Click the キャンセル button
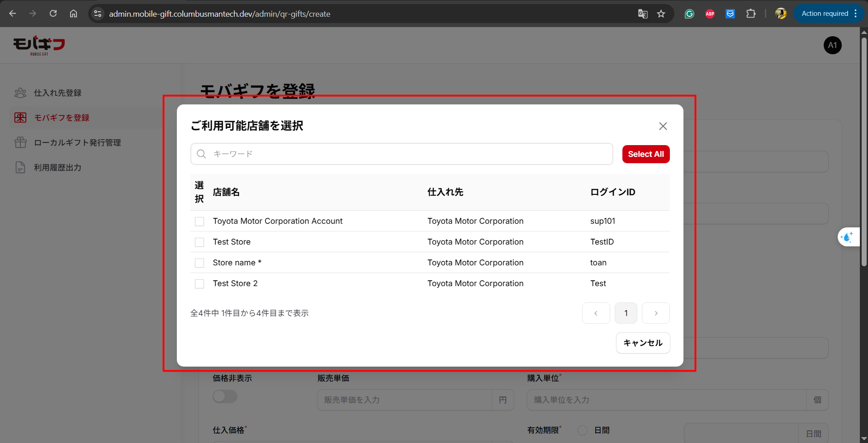868x443 pixels. (x=643, y=343)
